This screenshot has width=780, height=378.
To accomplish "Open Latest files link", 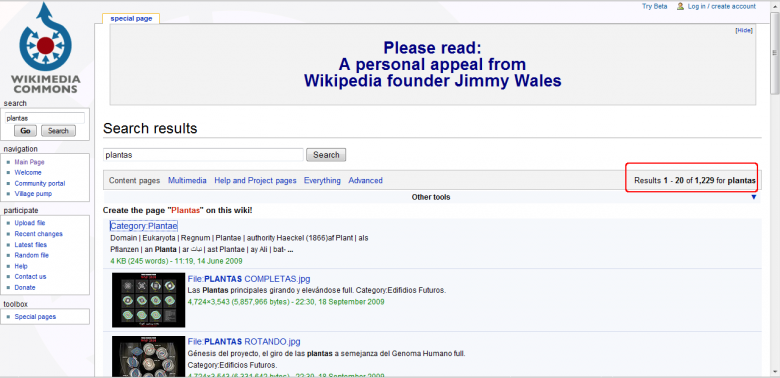I will pyautogui.click(x=31, y=245).
